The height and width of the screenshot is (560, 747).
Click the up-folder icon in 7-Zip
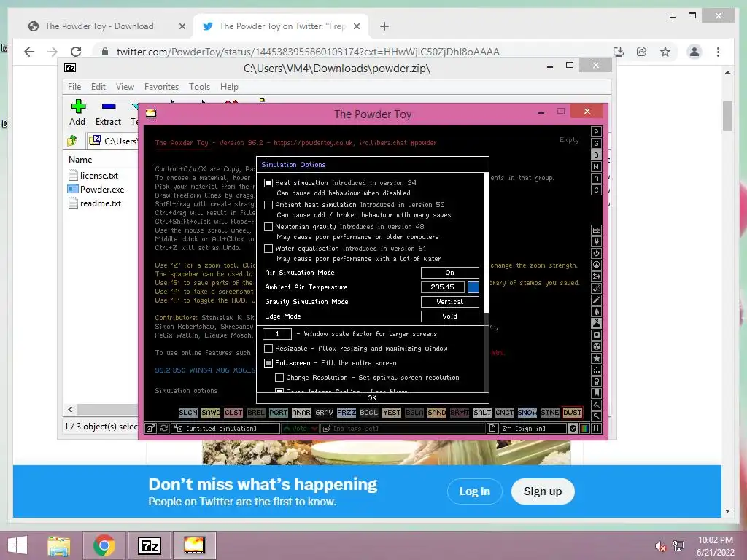(x=72, y=141)
